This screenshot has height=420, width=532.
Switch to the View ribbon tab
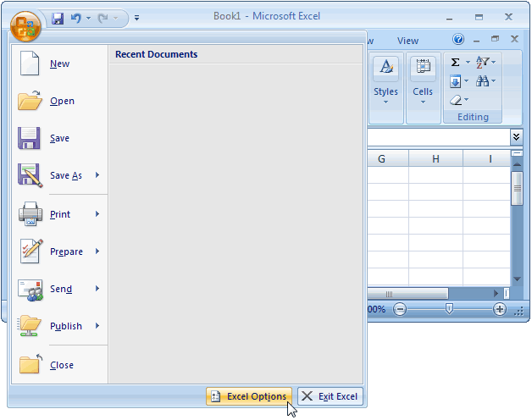click(x=407, y=41)
